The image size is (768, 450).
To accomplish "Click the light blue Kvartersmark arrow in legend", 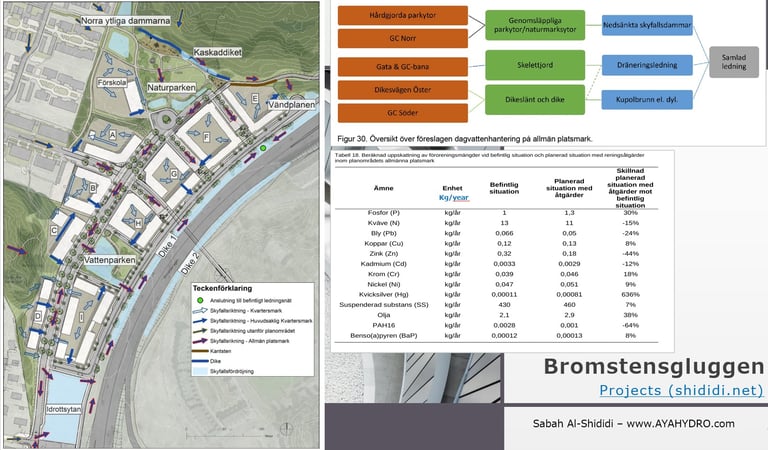I will 200,310.
